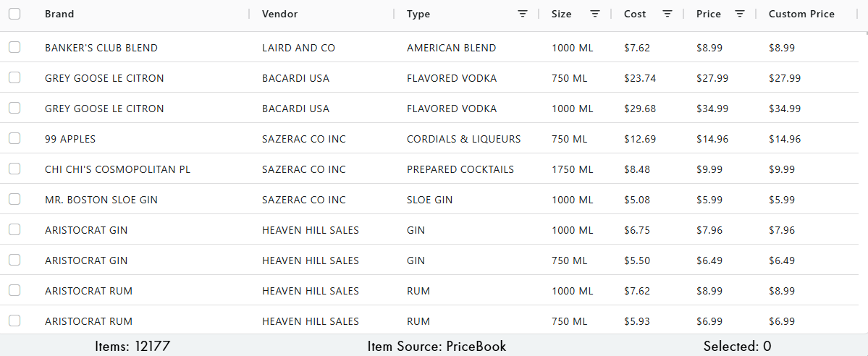Sort by the Cost column header
The height and width of the screenshot is (356, 868).
[635, 14]
